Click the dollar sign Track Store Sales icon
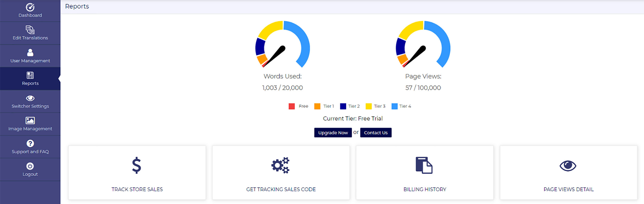Image resolution: width=644 pixels, height=204 pixels. click(137, 165)
